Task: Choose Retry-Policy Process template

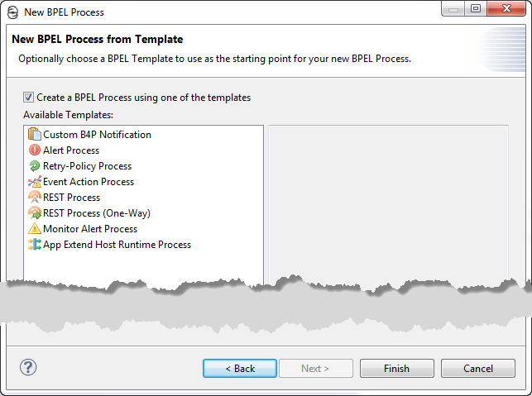Action: coord(87,166)
